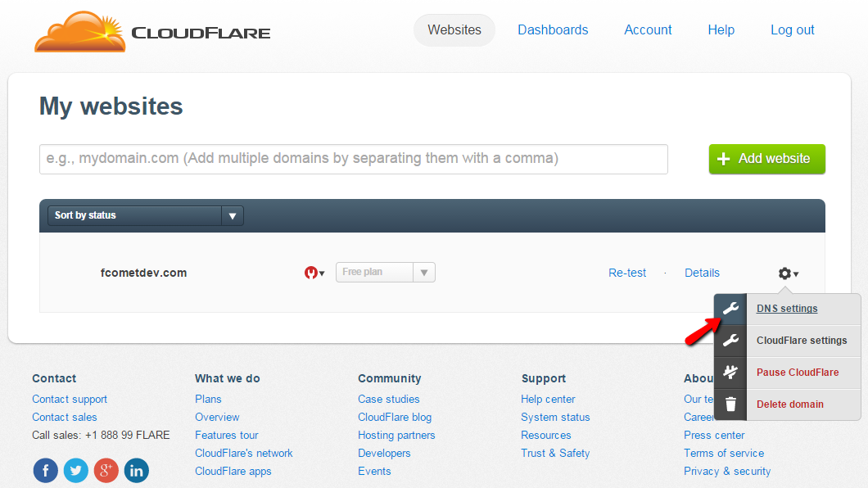The width and height of the screenshot is (868, 488).
Task: Click the fcometdev.com domain name
Action: pos(143,273)
